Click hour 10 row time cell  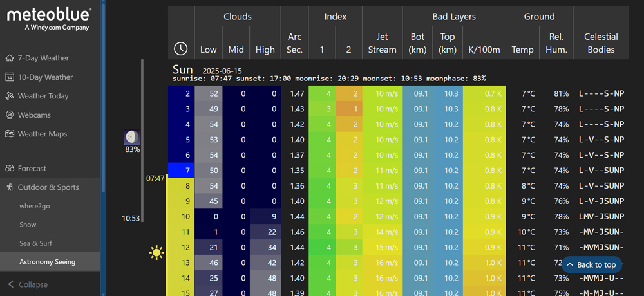click(181, 216)
